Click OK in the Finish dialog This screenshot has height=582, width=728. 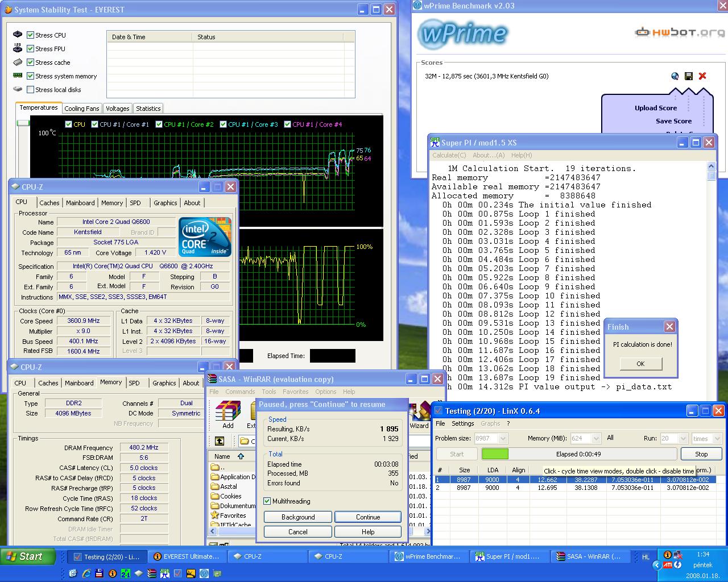point(640,364)
